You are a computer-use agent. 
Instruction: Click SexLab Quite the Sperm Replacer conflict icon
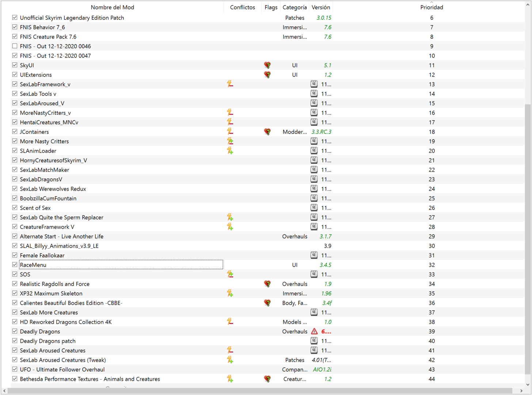coord(230,217)
